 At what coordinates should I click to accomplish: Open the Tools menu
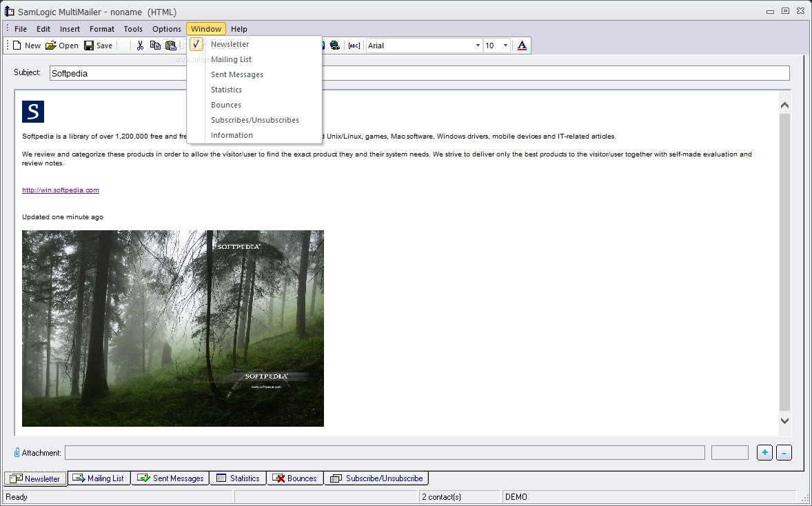tap(133, 29)
